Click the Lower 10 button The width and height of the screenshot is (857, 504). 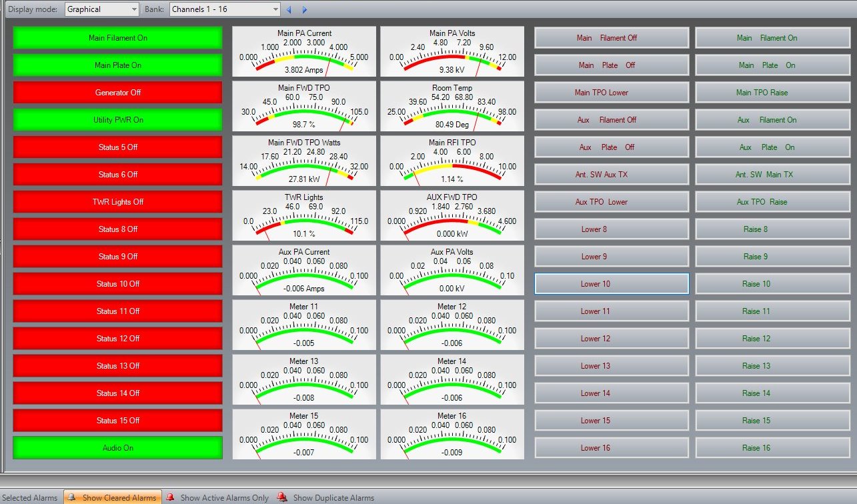coord(612,284)
